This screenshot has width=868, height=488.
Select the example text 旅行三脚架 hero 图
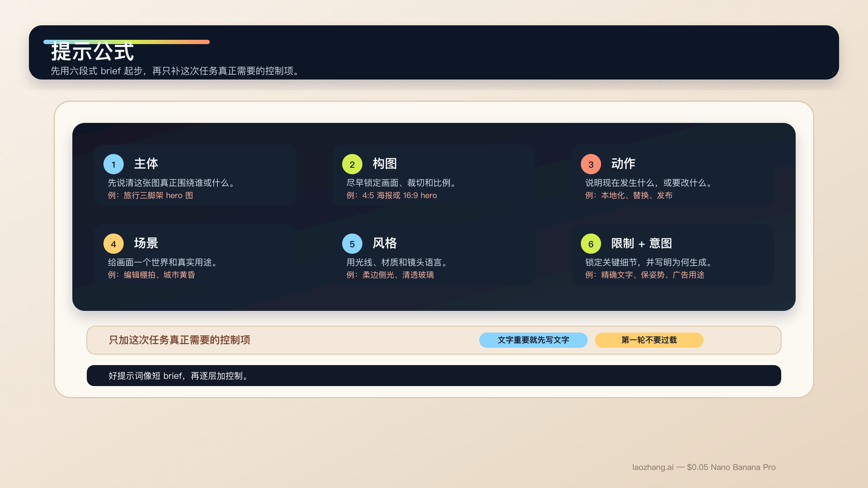tap(158, 195)
